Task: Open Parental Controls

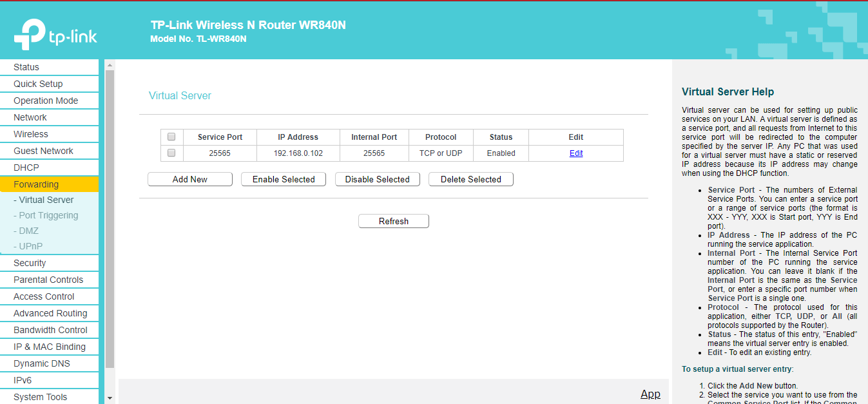Action: point(49,280)
